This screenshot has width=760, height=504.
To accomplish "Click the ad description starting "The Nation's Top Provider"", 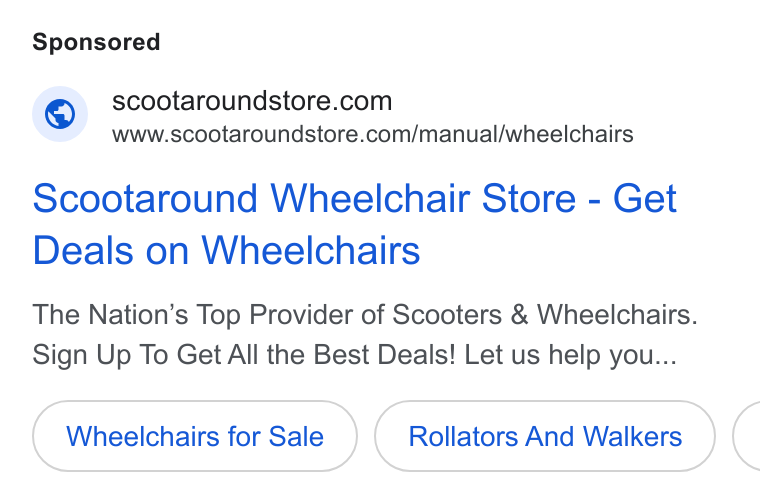I will pyautogui.click(x=365, y=334).
